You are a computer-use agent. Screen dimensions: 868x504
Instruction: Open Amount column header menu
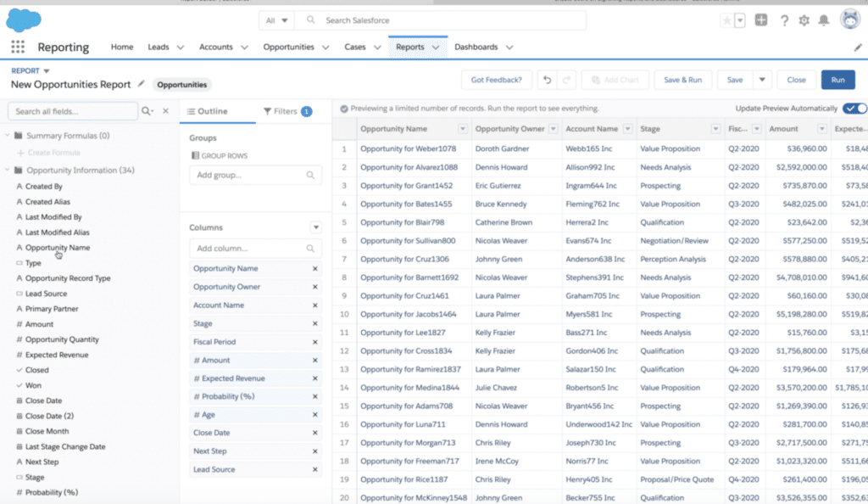[x=822, y=129]
